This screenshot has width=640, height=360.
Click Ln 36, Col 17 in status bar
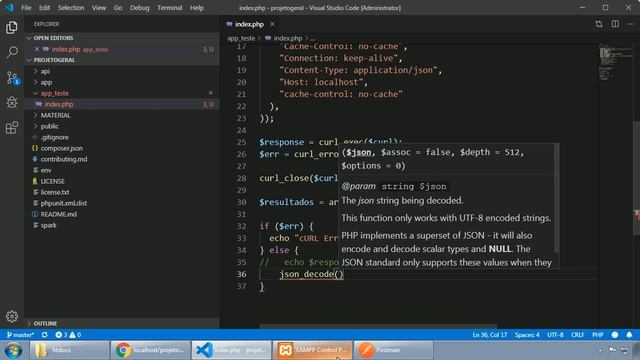pyautogui.click(x=489, y=335)
